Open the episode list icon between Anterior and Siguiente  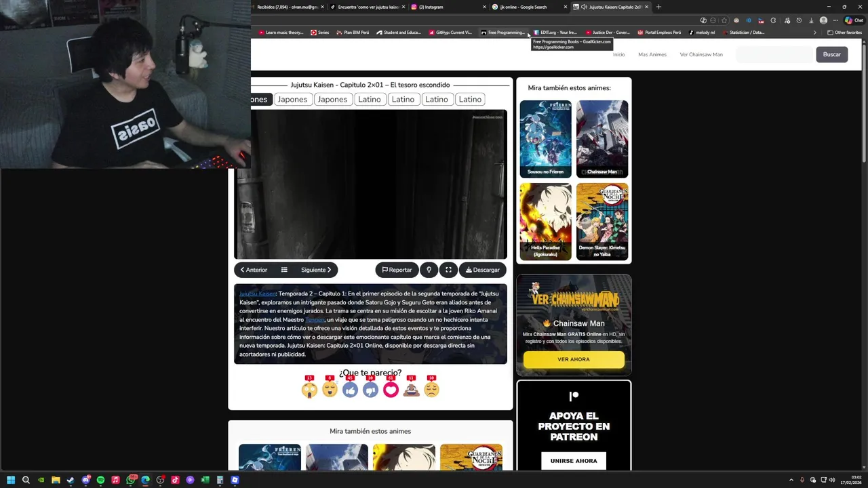pos(284,270)
